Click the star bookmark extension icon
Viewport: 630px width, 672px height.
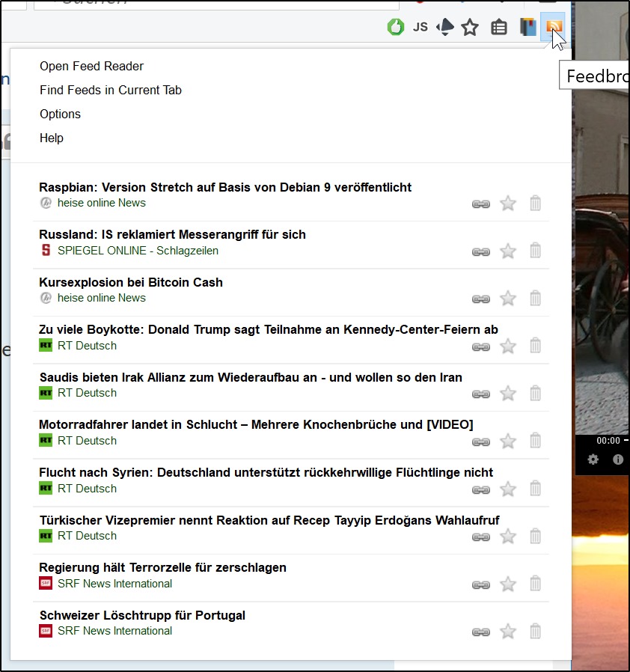coord(470,28)
